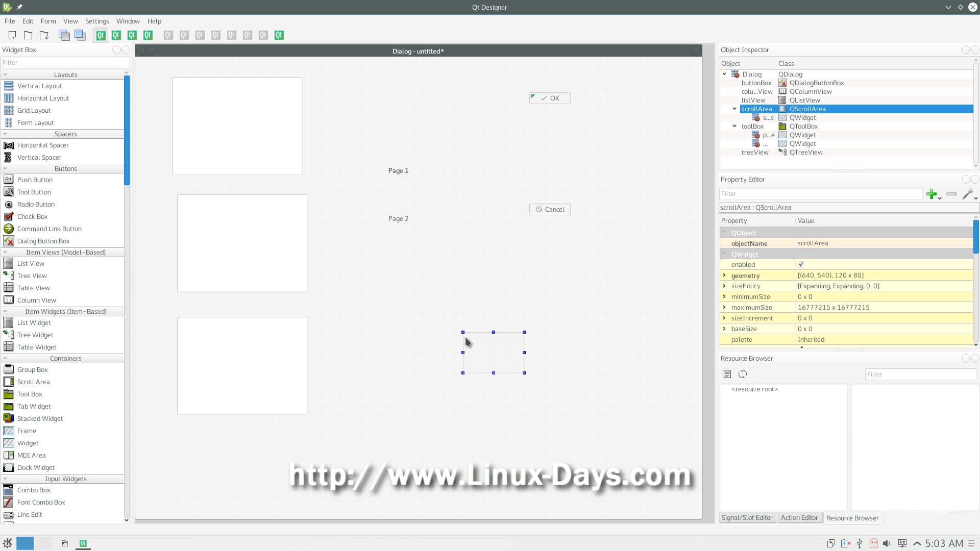Save the form using toolbar icon
This screenshot has height=551, width=980.
tap(44, 35)
